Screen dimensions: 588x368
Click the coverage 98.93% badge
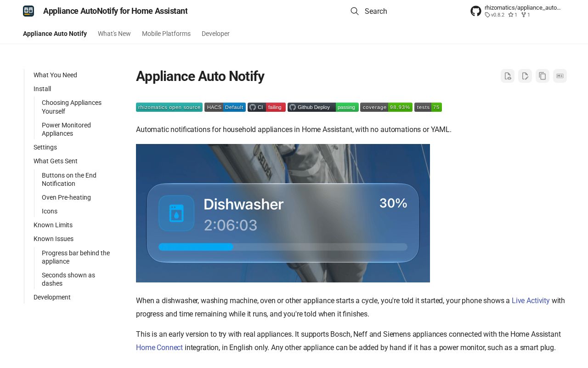coord(386,107)
